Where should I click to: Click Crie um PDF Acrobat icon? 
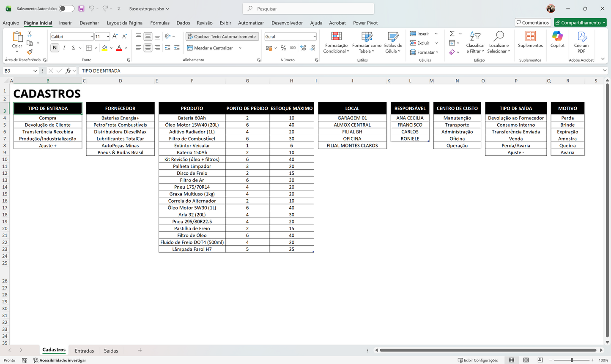tap(581, 42)
